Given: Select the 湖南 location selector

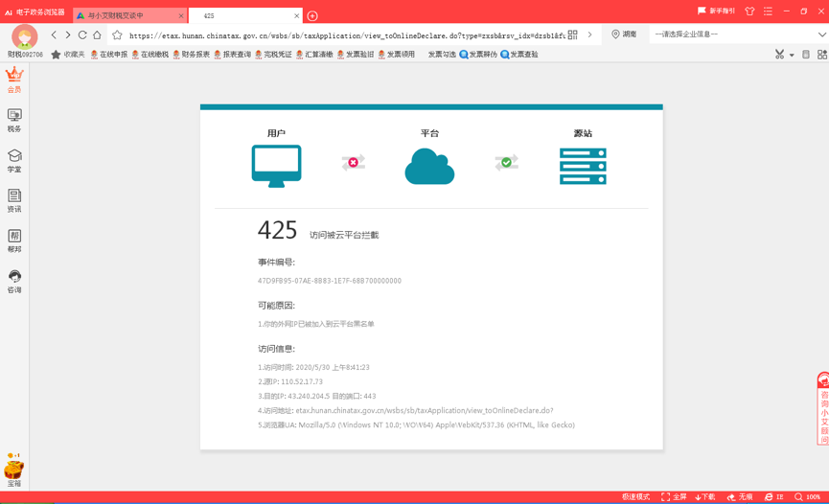Looking at the screenshot, I should pos(624,34).
